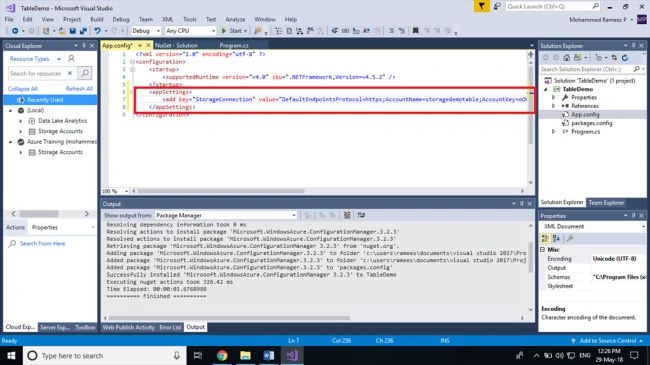Screen dimensions: 650x365
Task: Click the account icon in Cloud Explorer
Action: pyautogui.click(x=71, y=58)
